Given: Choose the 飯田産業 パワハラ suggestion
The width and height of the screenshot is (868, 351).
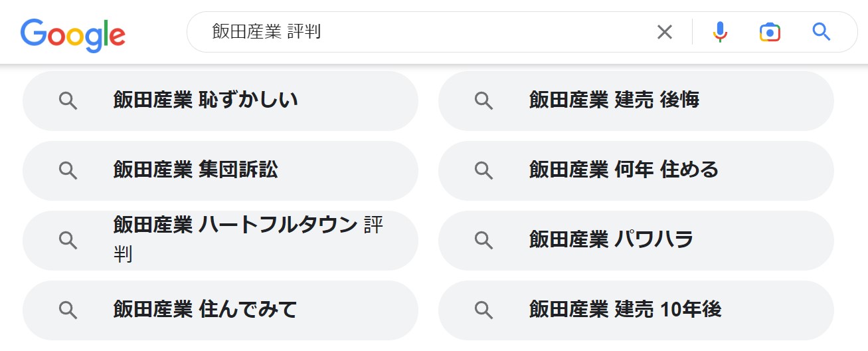Looking at the screenshot, I should [636, 241].
